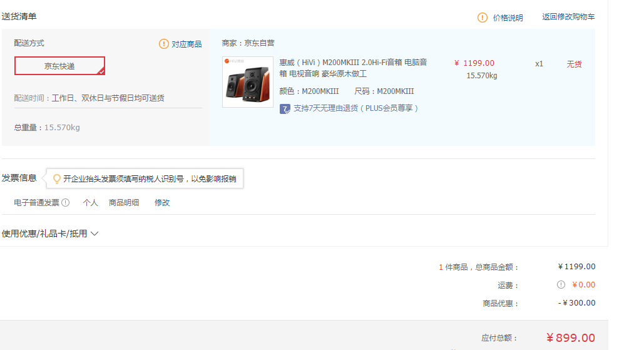Viewport: 644px width, 350px height.
Task: Click the x1 quantity text
Action: pyautogui.click(x=539, y=64)
